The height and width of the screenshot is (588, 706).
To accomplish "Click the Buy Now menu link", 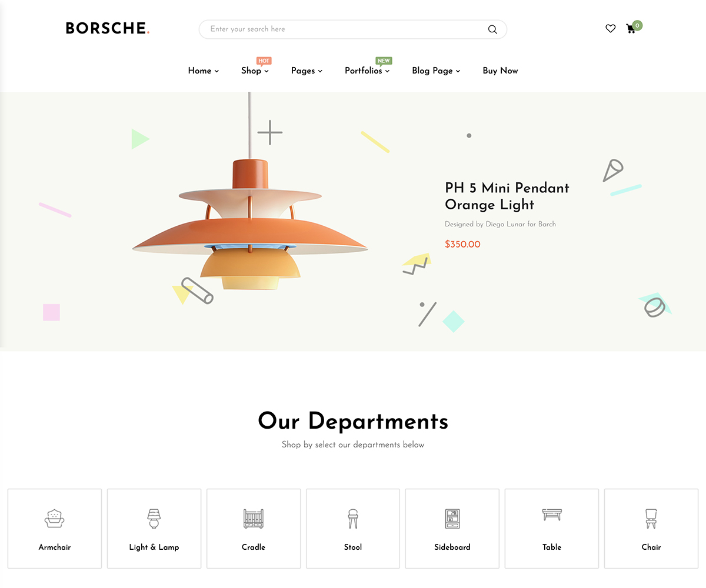I will click(500, 71).
